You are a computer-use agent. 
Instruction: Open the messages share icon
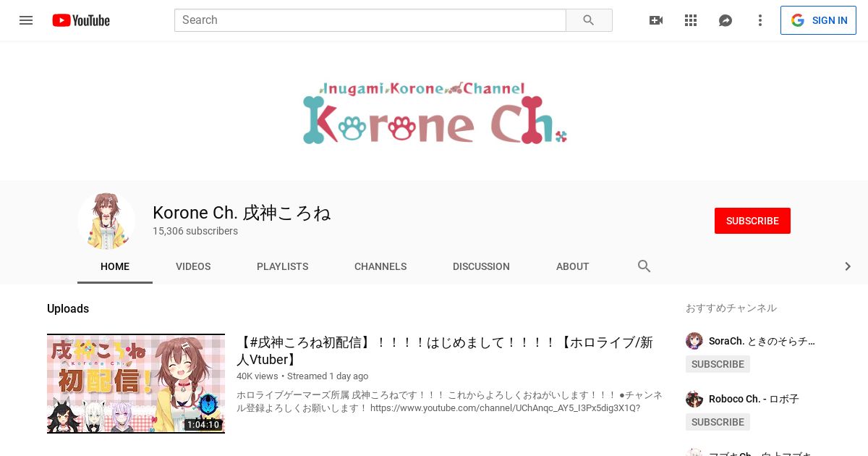point(726,20)
